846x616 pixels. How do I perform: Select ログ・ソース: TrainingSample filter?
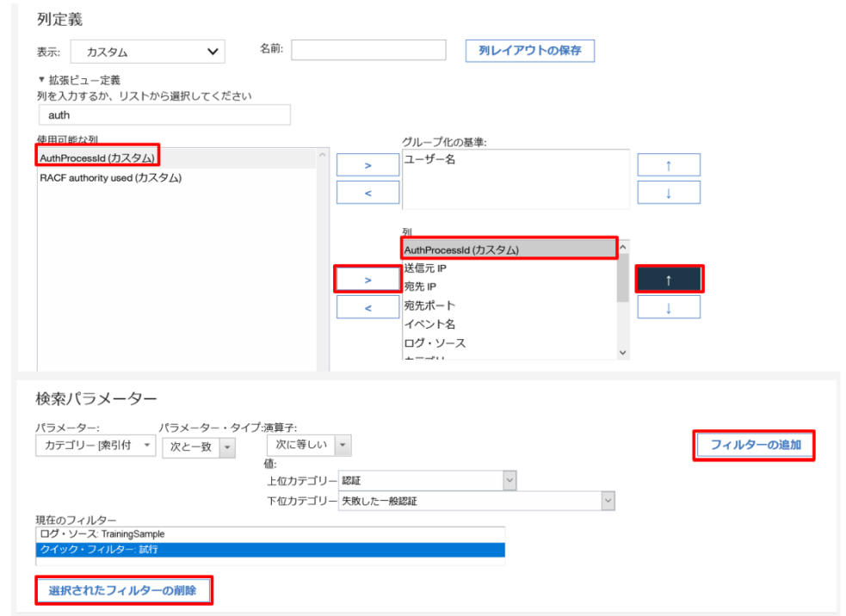270,534
